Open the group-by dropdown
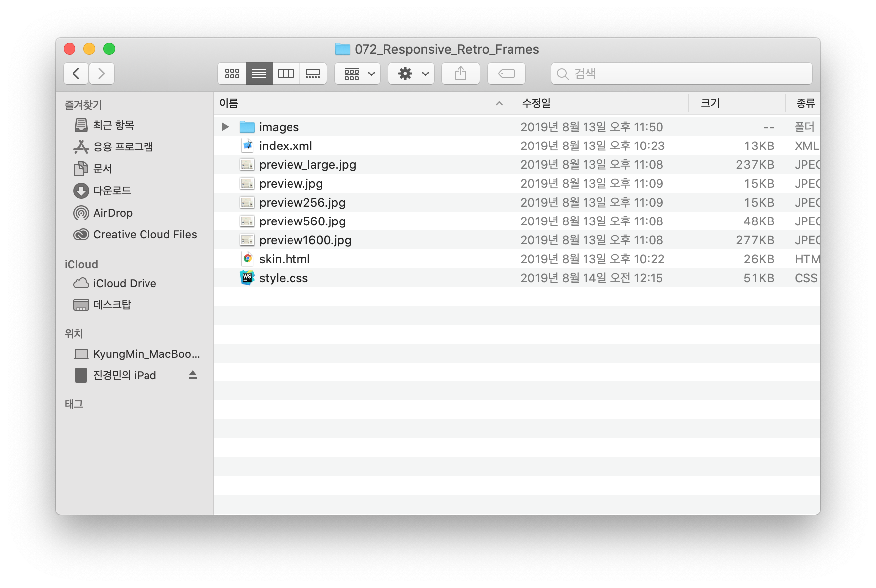This screenshot has width=876, height=588. (x=358, y=73)
